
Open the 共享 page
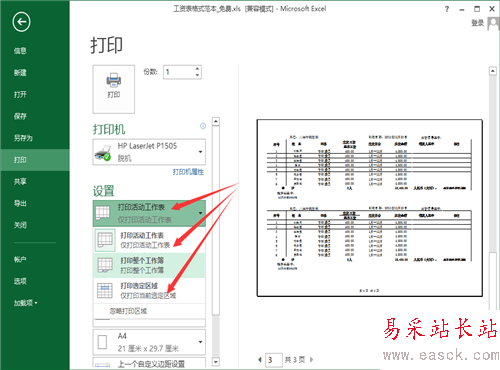(x=20, y=181)
